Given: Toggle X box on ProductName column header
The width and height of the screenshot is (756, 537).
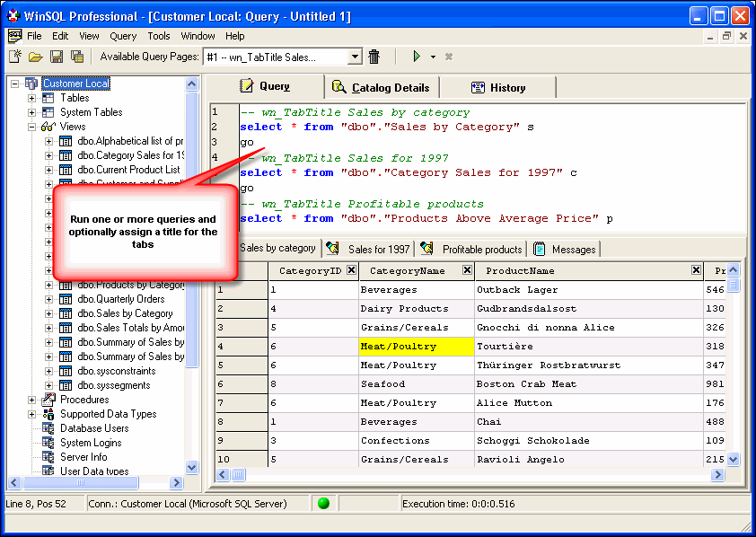Looking at the screenshot, I should coord(696,270).
